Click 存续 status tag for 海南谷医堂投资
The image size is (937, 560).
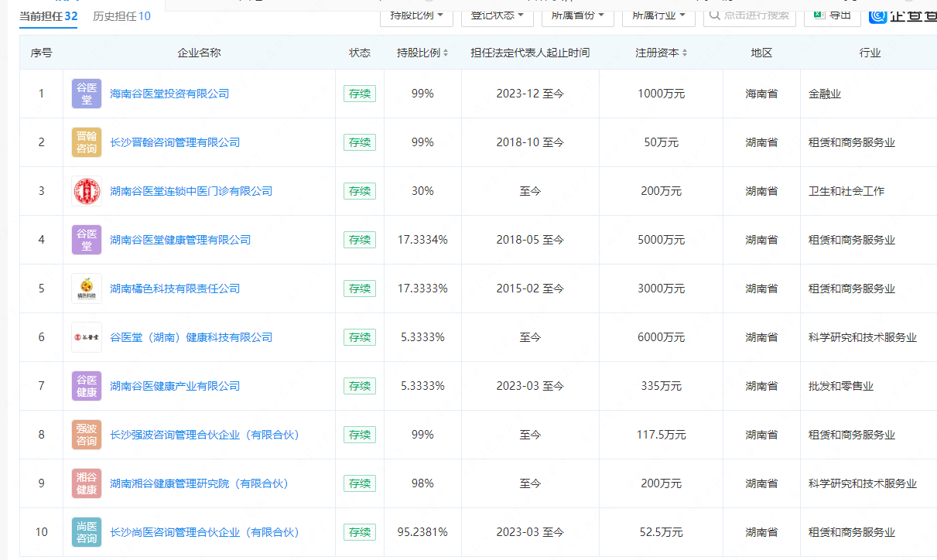coord(360,94)
